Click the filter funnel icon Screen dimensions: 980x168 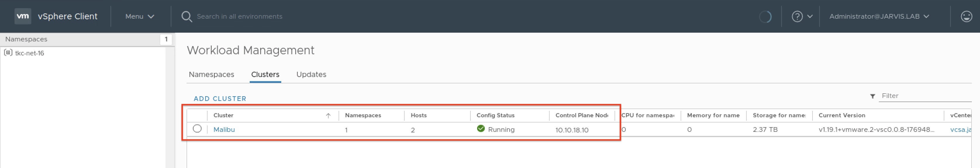[872, 96]
